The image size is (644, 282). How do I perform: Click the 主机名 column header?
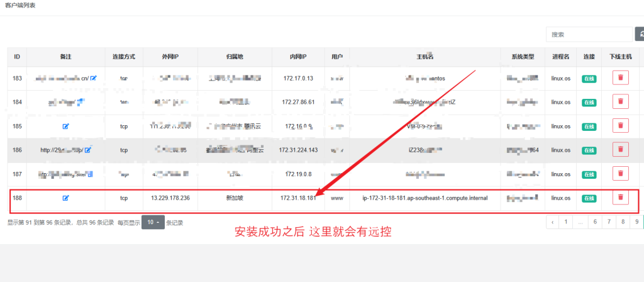(426, 57)
